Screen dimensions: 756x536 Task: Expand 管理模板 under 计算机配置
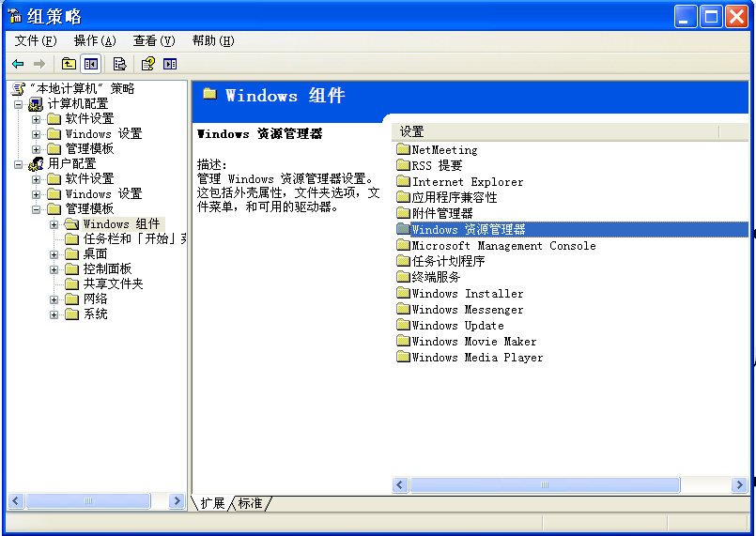coord(37,149)
